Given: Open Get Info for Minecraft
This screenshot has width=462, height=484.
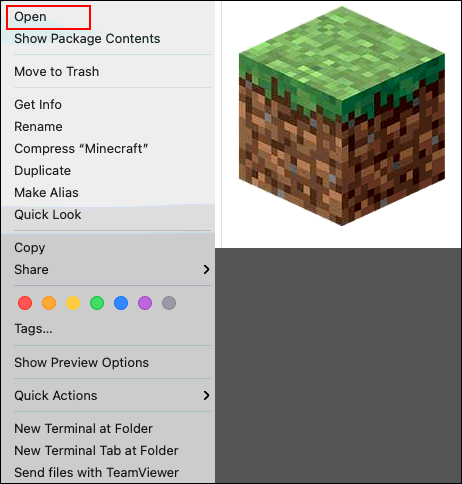Looking at the screenshot, I should 38,105.
